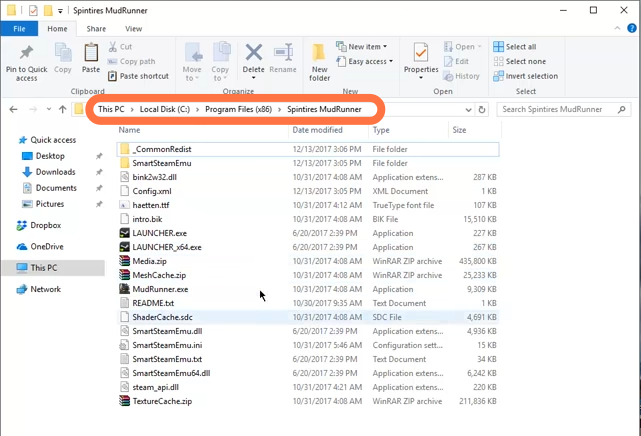Select the TextureCache.zip archive icon
641x436 pixels.
(x=124, y=401)
